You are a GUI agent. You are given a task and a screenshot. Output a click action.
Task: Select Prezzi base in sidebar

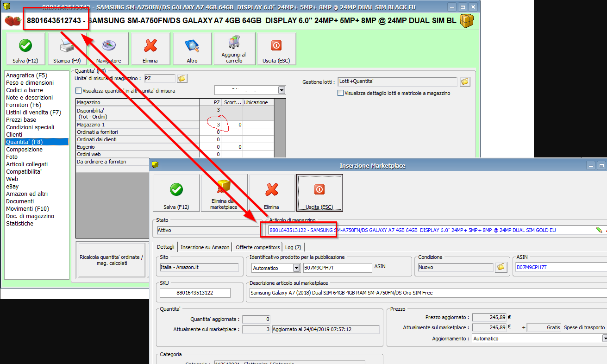click(21, 119)
